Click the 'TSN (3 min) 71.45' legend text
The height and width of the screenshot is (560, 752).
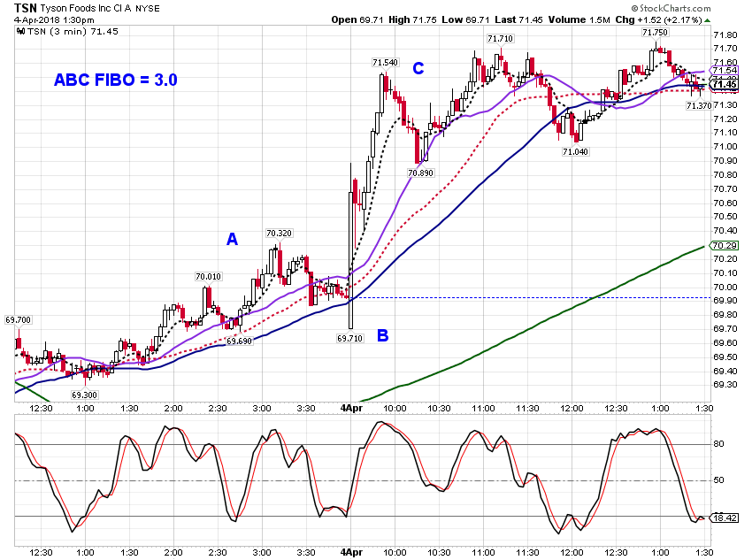click(x=73, y=32)
